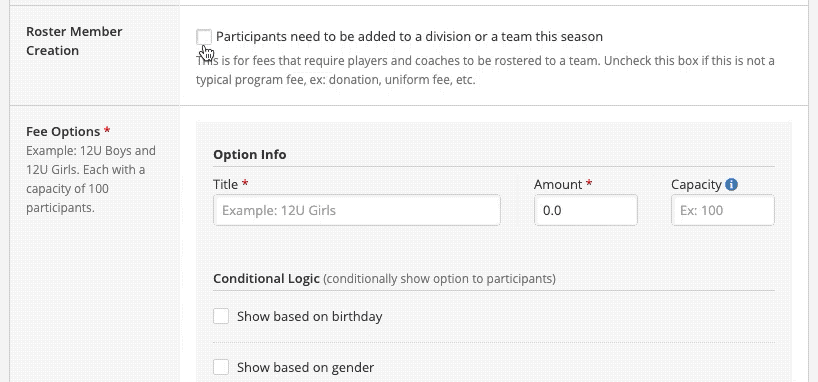
Task: Click the Fee Options row label
Action: point(63,131)
